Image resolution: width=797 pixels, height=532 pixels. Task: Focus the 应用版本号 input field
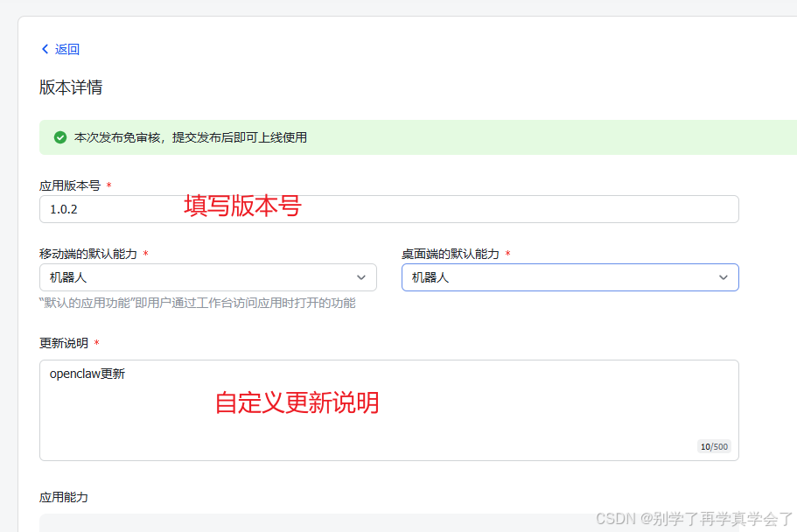[388, 209]
